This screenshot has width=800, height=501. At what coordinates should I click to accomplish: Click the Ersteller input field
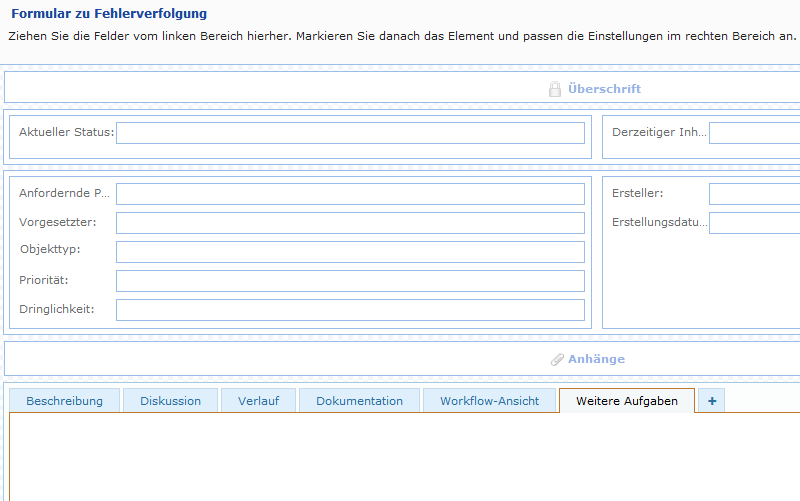[x=755, y=194]
